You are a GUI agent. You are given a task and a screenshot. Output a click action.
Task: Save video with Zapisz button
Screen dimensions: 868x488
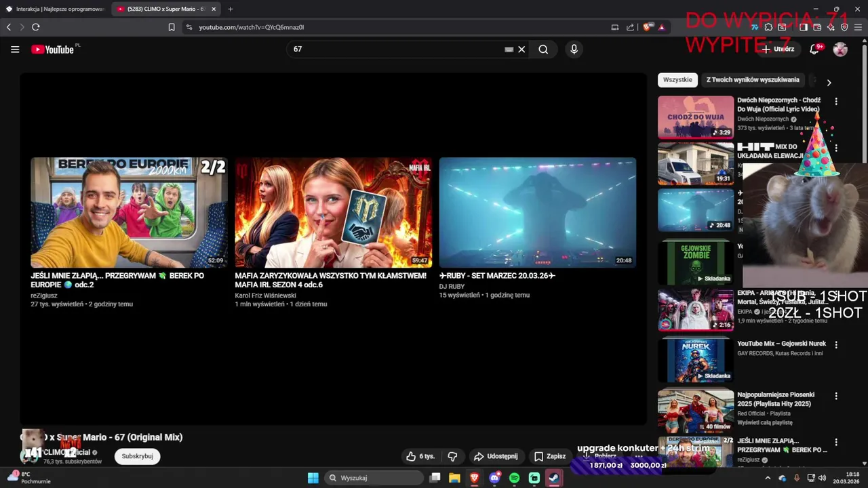(x=550, y=456)
